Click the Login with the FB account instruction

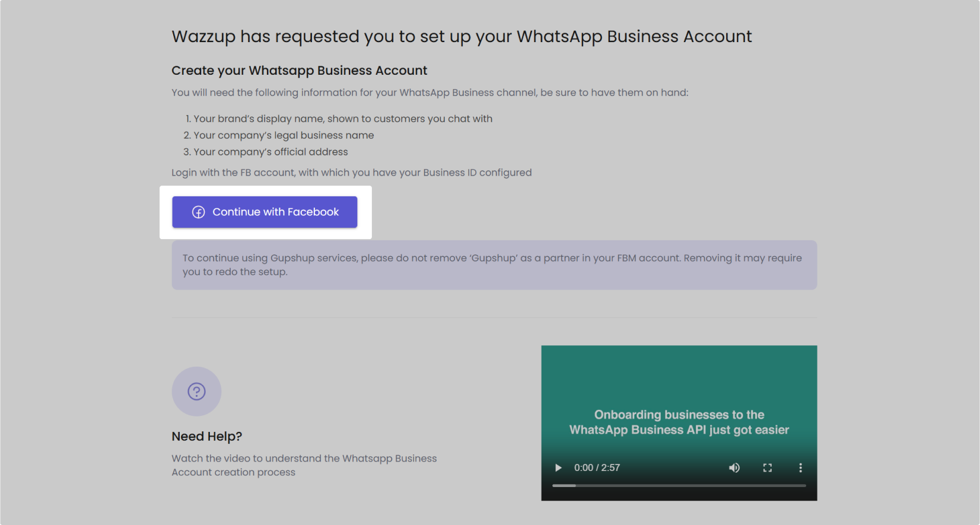tap(351, 173)
